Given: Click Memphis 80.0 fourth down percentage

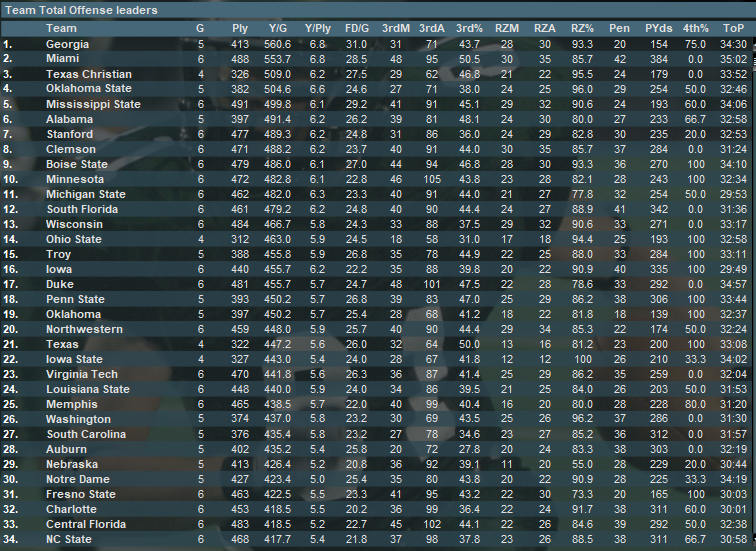Looking at the screenshot, I should click(695, 404).
